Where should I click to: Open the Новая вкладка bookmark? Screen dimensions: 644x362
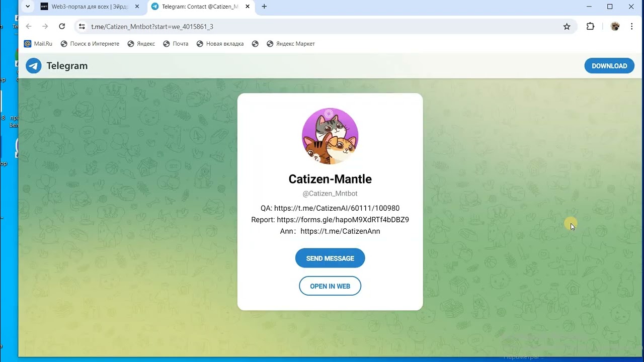[220, 44]
